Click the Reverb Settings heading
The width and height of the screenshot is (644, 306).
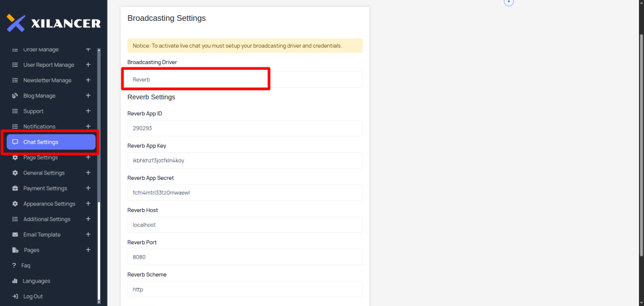coord(151,97)
